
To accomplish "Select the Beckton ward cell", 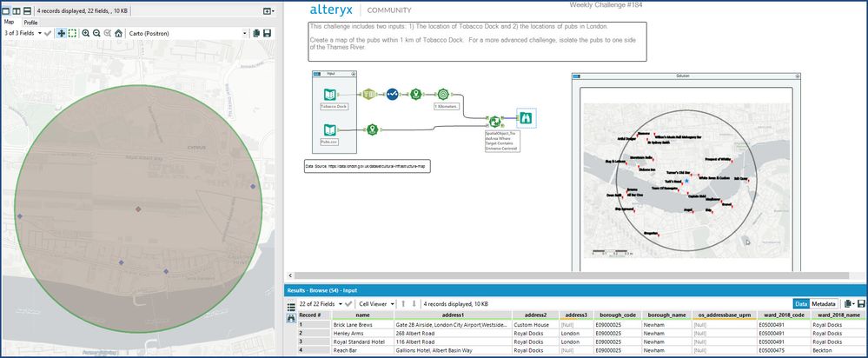I will pos(838,350).
